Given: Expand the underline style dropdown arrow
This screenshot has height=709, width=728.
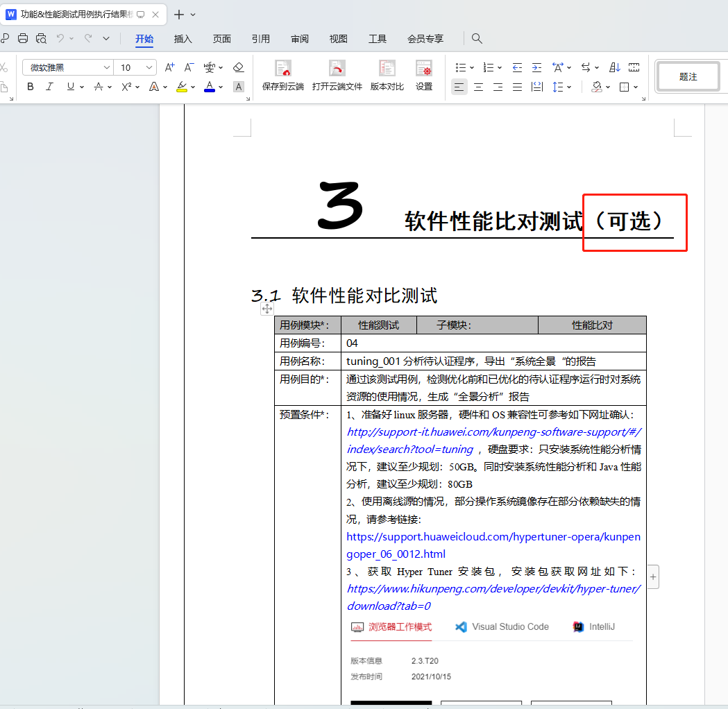Looking at the screenshot, I should pyautogui.click(x=82, y=87).
